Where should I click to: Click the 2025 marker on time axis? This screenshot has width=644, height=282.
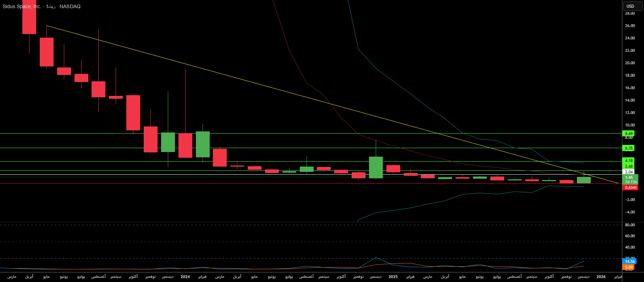click(393, 277)
